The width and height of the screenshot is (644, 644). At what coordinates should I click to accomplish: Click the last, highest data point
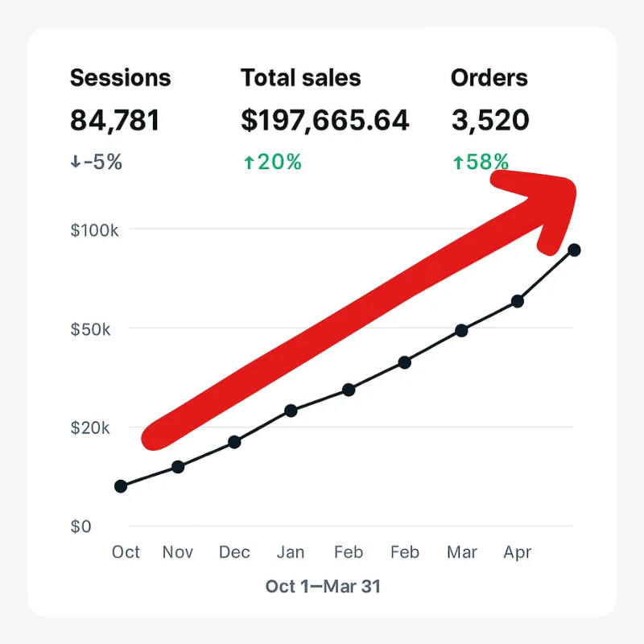point(574,250)
